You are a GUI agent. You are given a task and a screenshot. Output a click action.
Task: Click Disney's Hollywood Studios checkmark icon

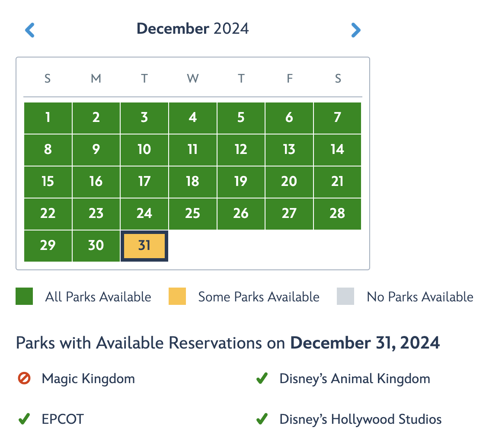(262, 419)
